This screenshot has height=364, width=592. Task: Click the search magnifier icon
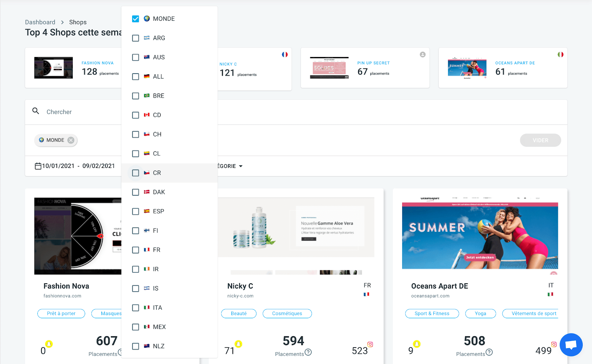[x=36, y=111]
